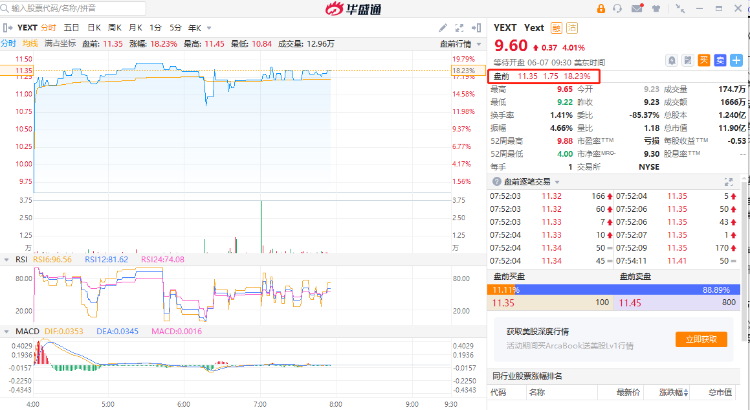750x410 pixels.
Task: Open the skin theme shirt icon
Action: (x=656, y=8)
